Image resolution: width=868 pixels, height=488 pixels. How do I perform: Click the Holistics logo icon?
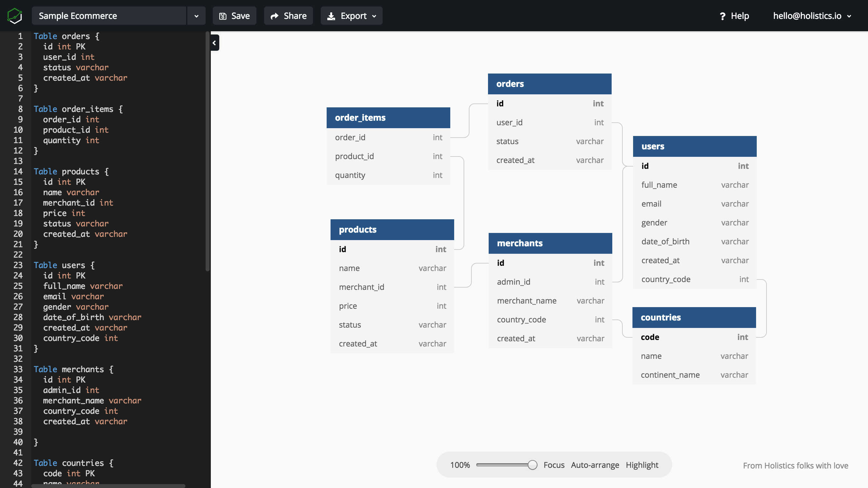coord(14,16)
